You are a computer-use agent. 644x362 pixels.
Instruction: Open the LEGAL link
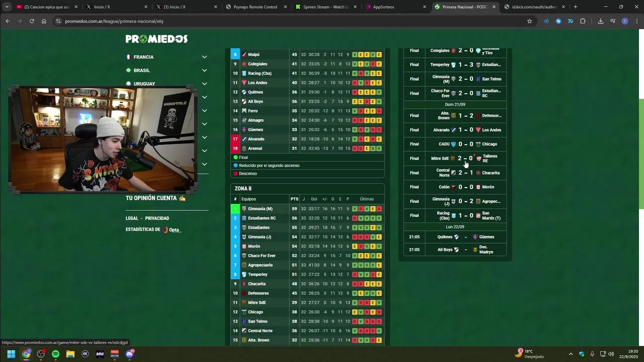(132, 218)
